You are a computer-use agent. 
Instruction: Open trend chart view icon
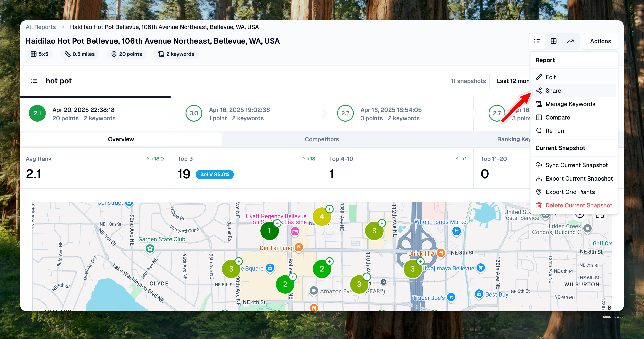tap(570, 41)
